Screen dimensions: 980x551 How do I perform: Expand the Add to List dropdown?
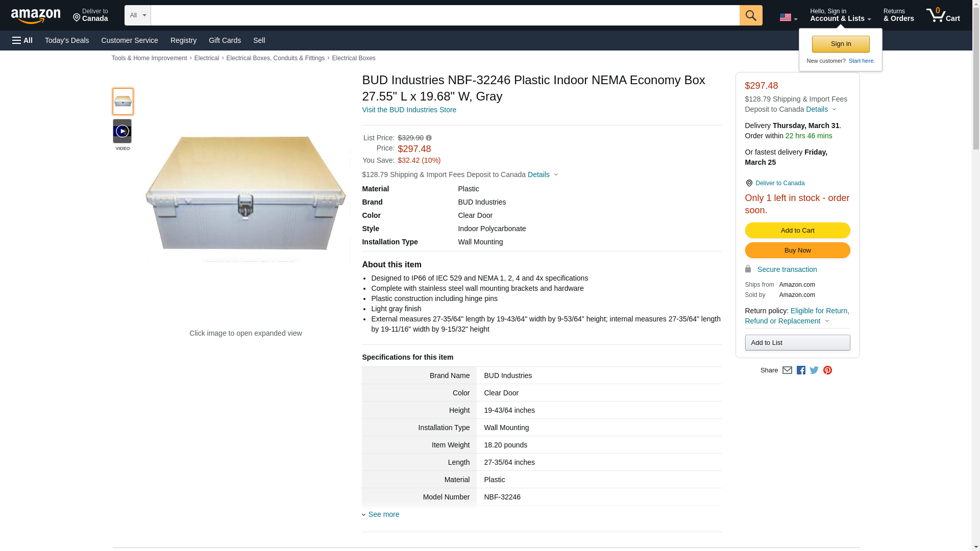coord(797,342)
